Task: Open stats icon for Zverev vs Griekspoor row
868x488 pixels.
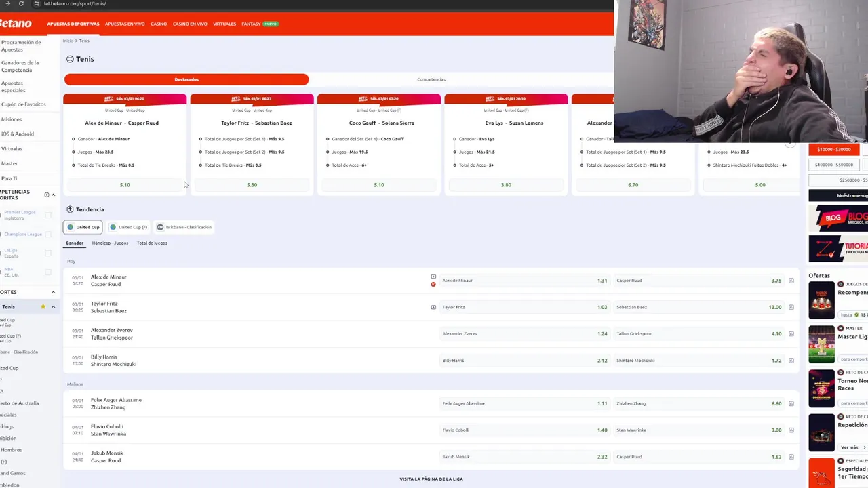Action: click(x=791, y=333)
